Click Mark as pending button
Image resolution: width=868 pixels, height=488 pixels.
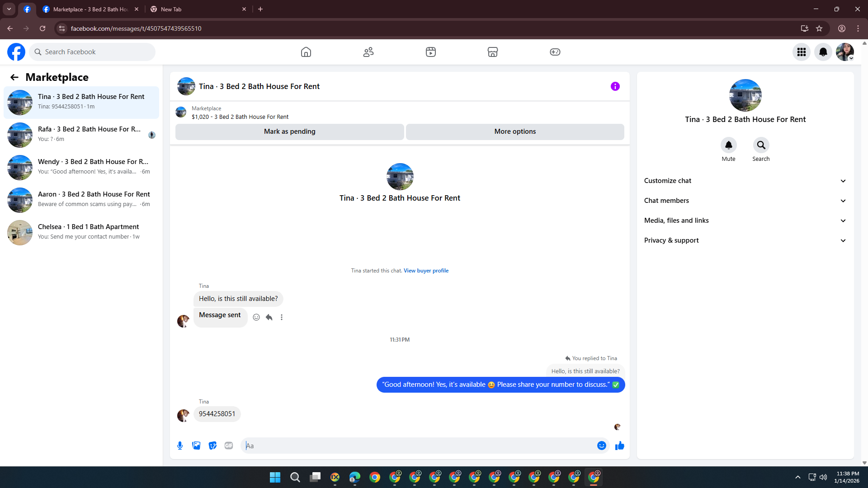[x=289, y=131]
